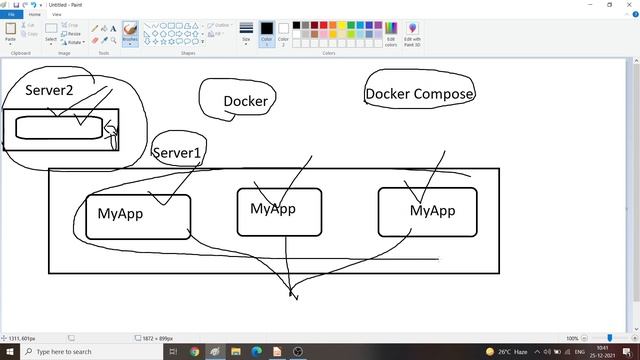The width and height of the screenshot is (640, 360).
Task: Open the shape Fill dropdown
Action: pos(216,34)
